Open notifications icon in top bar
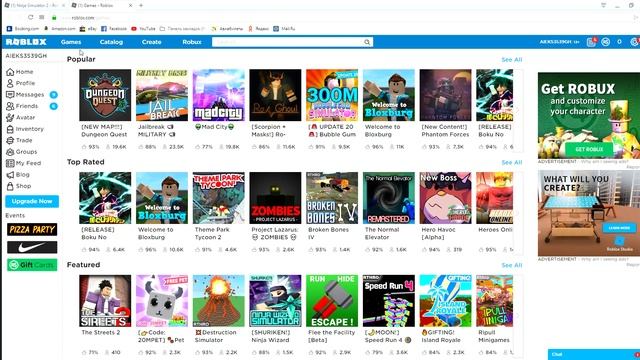Viewport: 640px width, 360px height. click(591, 42)
